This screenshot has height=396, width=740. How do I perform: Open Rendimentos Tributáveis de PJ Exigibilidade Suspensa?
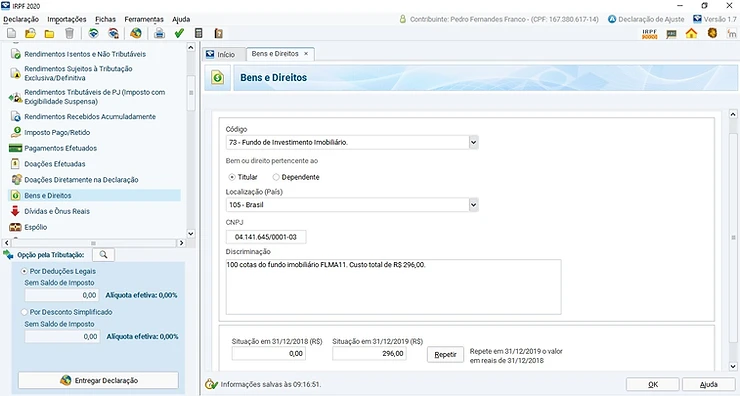click(94, 97)
